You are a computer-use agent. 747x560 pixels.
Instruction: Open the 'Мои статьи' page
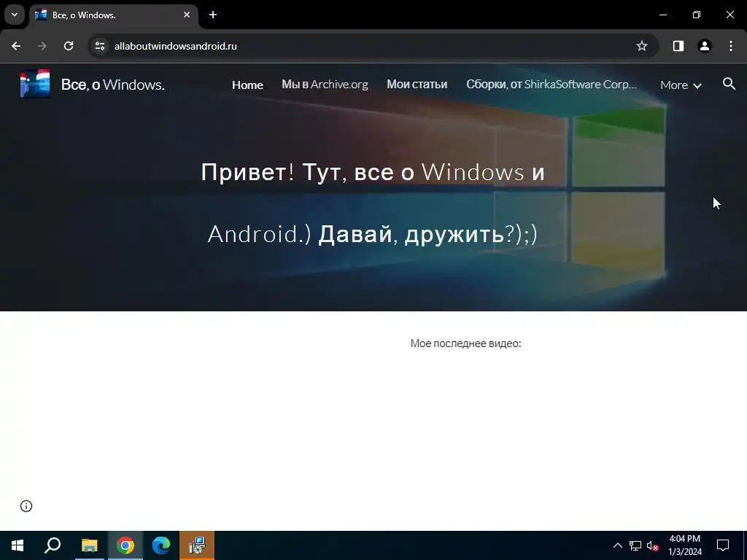417,85
